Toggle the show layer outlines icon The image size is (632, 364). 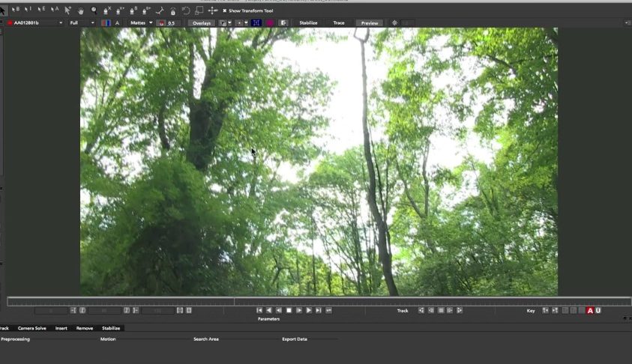click(223, 23)
